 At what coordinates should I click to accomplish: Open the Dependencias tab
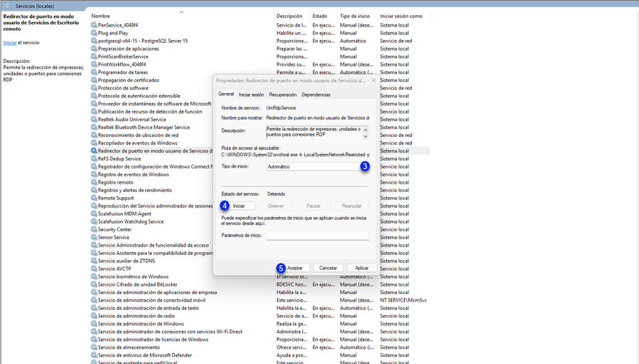click(x=316, y=95)
